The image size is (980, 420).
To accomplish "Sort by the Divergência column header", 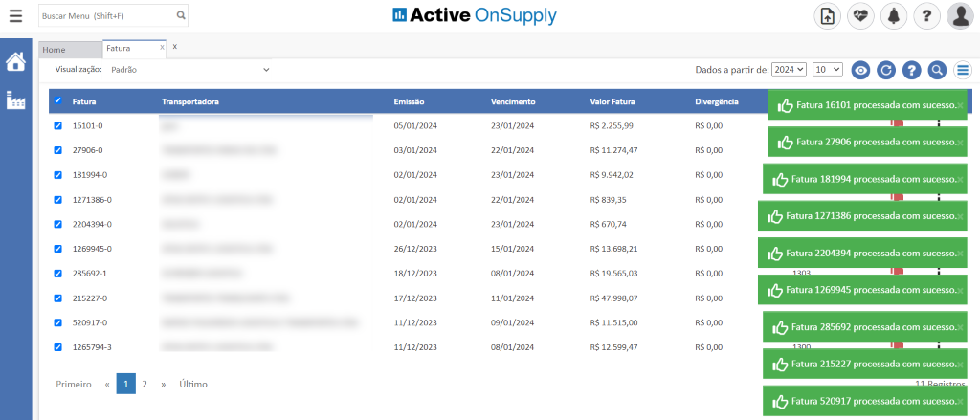I will pos(717,101).
